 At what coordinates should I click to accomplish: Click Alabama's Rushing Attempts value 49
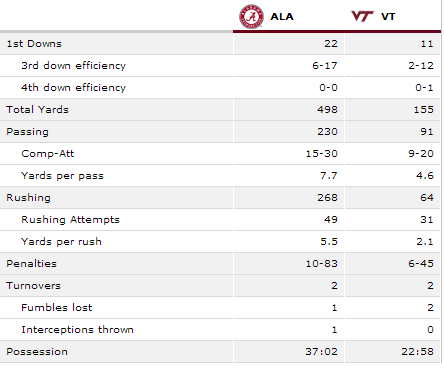click(x=331, y=220)
